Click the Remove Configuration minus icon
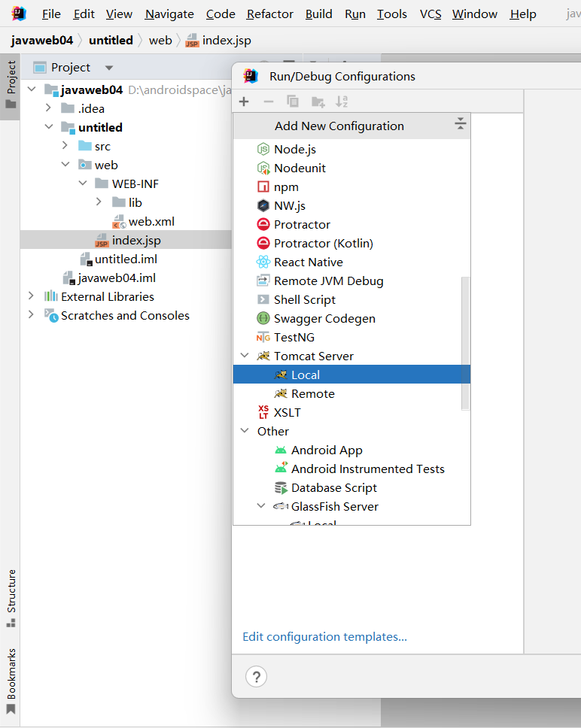 269,102
